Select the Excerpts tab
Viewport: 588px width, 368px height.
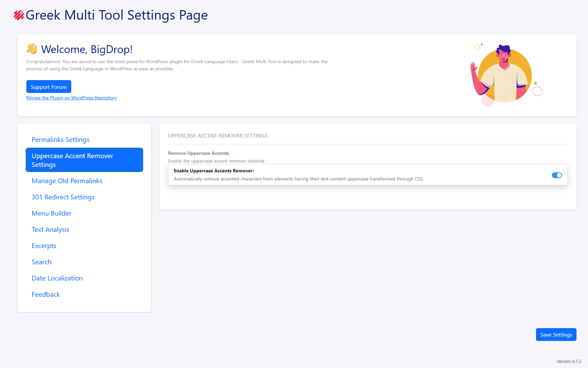pos(44,246)
